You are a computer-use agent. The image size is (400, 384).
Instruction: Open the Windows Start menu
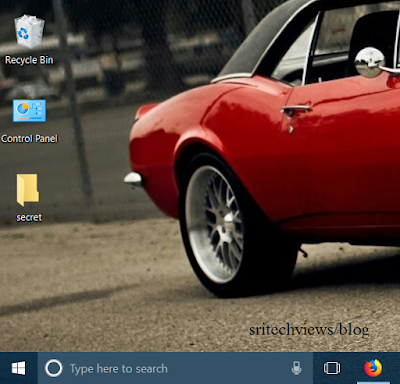[x=18, y=368]
